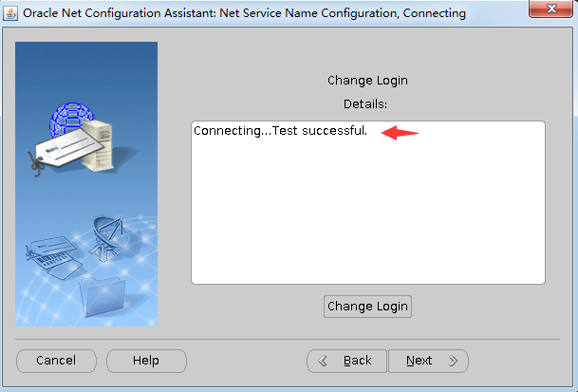The height and width of the screenshot is (392, 578).
Task: Open Help for this wizard
Action: click(x=146, y=361)
